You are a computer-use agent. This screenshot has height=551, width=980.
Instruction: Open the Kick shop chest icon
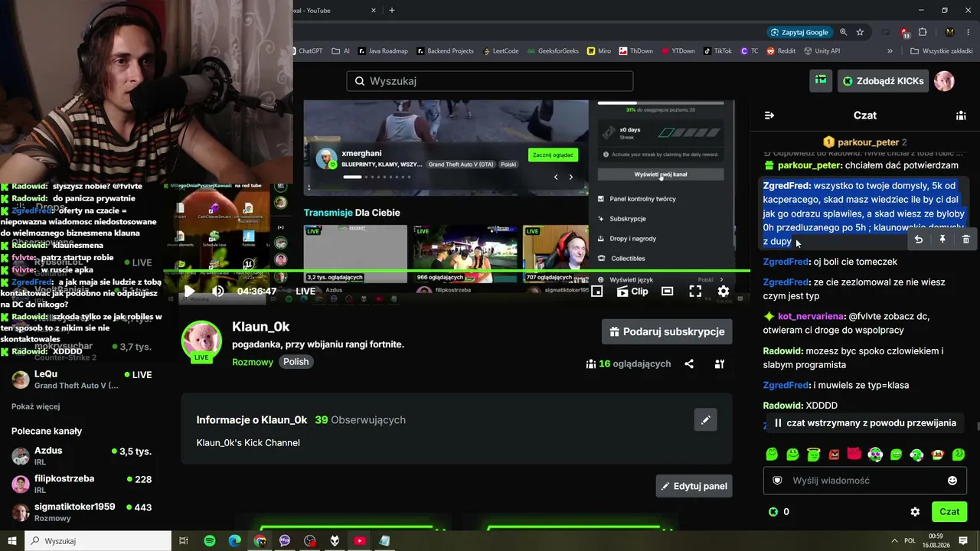[x=821, y=80]
